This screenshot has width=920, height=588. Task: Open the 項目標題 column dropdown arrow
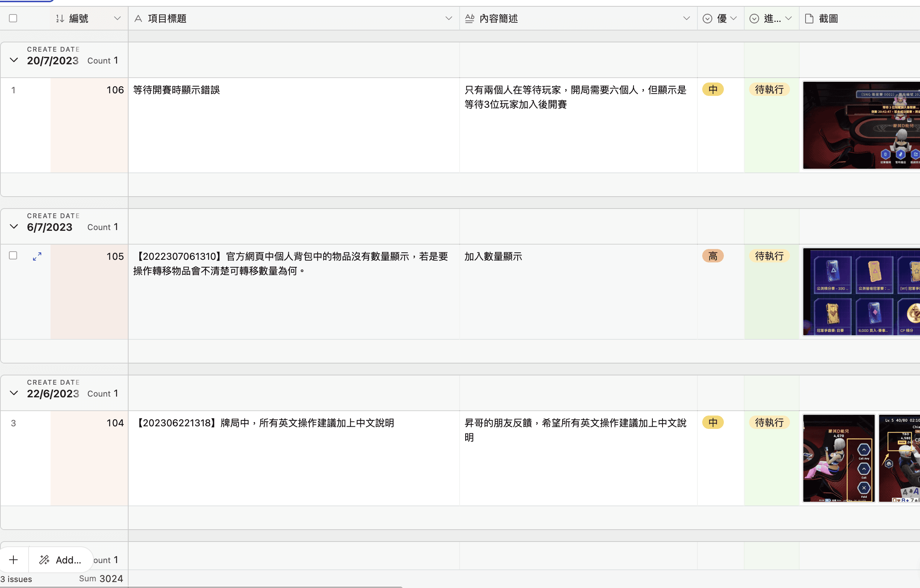pyautogui.click(x=448, y=18)
